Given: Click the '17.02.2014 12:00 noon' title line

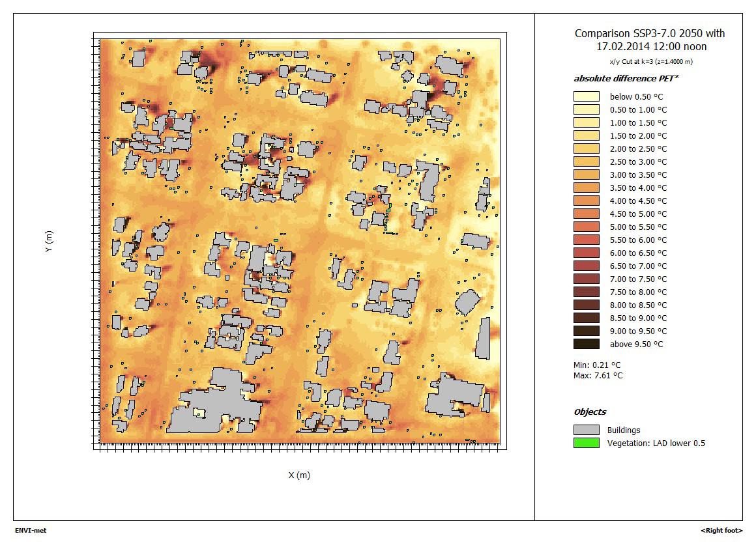Looking at the screenshot, I should coord(651,47).
